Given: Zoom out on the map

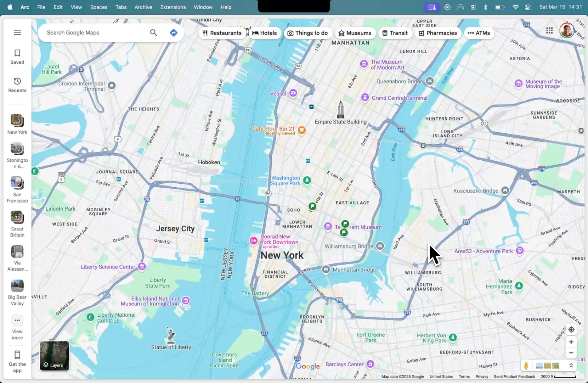Looking at the screenshot, I should (571, 353).
